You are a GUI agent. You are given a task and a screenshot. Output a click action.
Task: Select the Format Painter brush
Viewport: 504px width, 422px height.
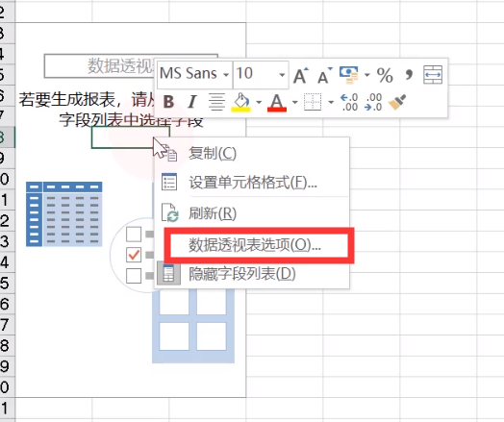[x=397, y=102]
